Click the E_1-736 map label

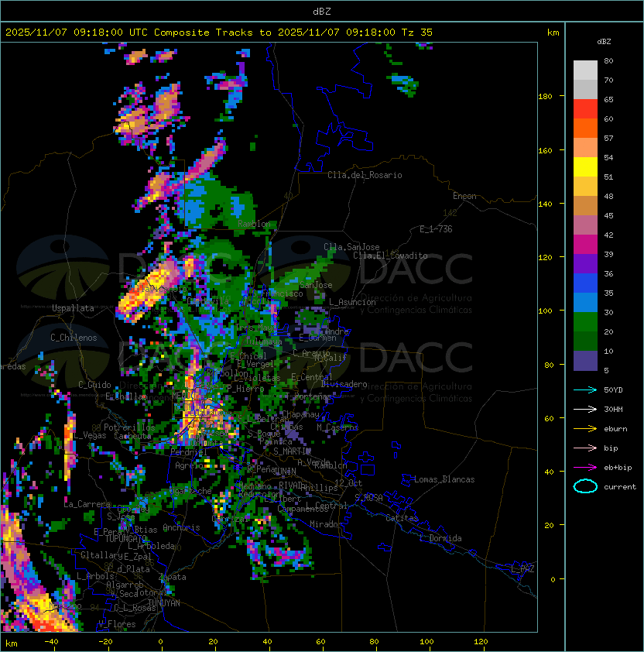436,229
